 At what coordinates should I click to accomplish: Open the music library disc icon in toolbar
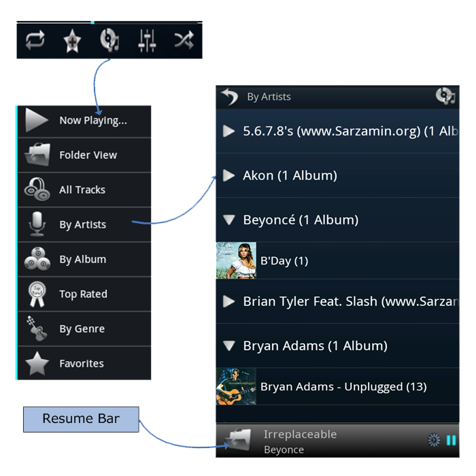click(109, 40)
